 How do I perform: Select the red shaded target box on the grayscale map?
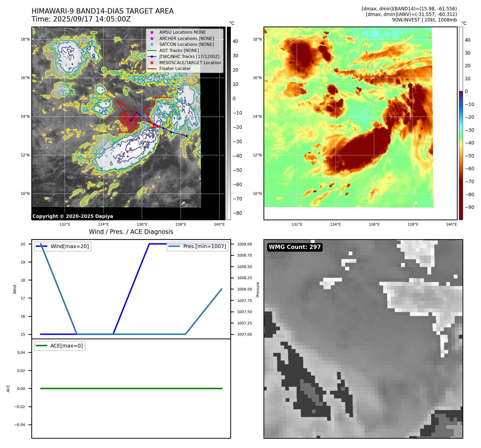[128, 123]
